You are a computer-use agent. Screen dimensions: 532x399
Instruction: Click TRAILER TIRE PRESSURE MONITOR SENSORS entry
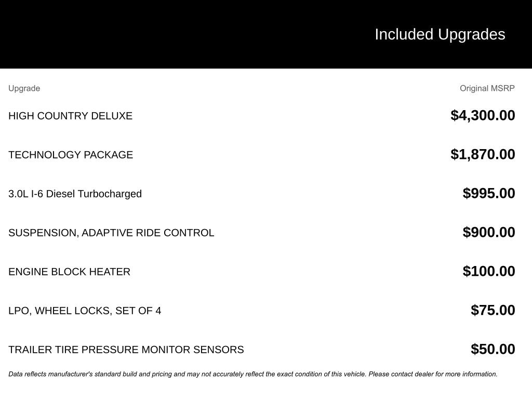pos(126,350)
